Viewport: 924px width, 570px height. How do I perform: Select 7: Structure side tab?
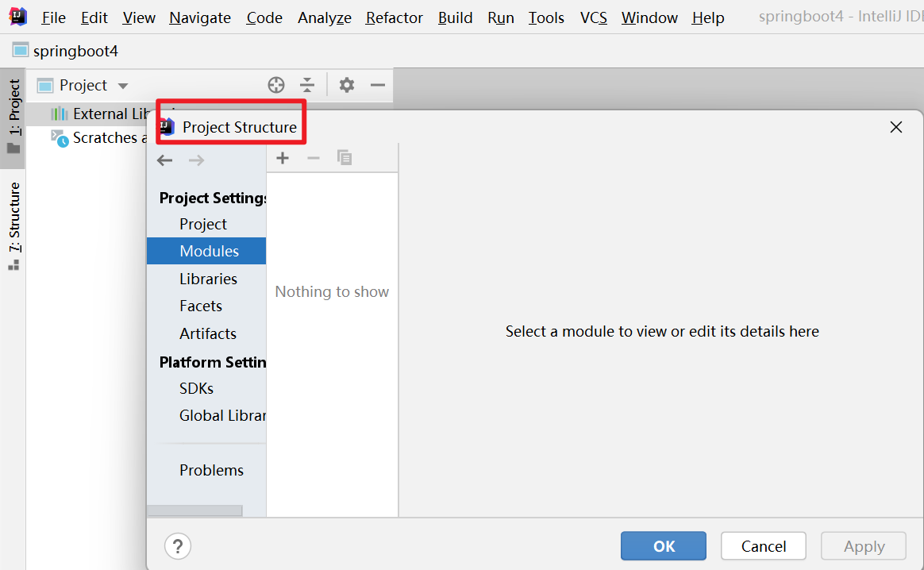(x=13, y=225)
